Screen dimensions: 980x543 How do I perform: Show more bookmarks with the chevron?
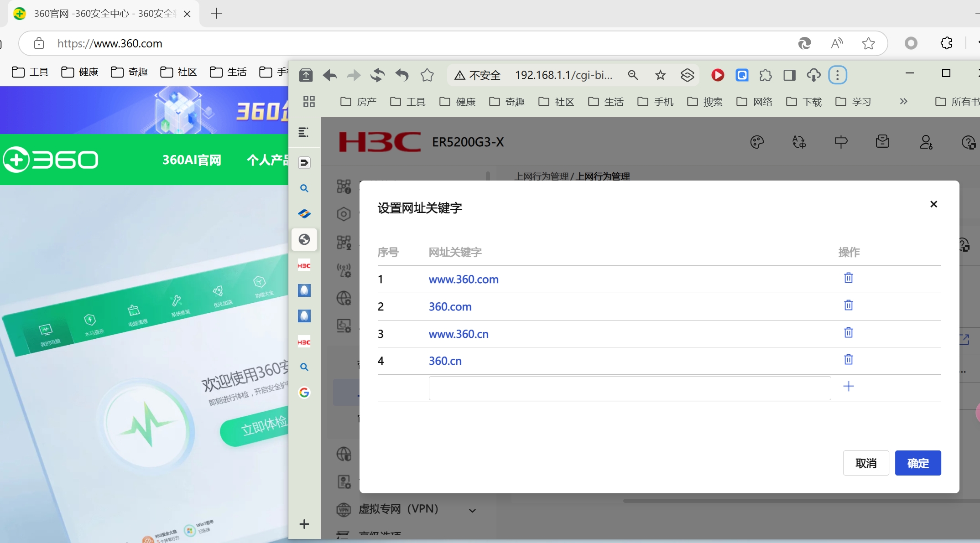[x=903, y=101]
